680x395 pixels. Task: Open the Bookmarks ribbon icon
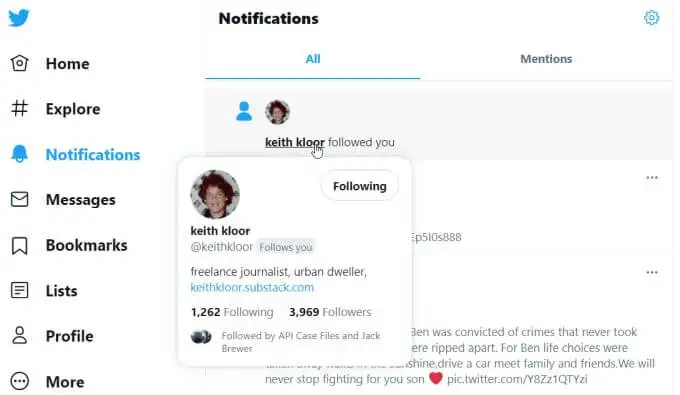tap(20, 245)
